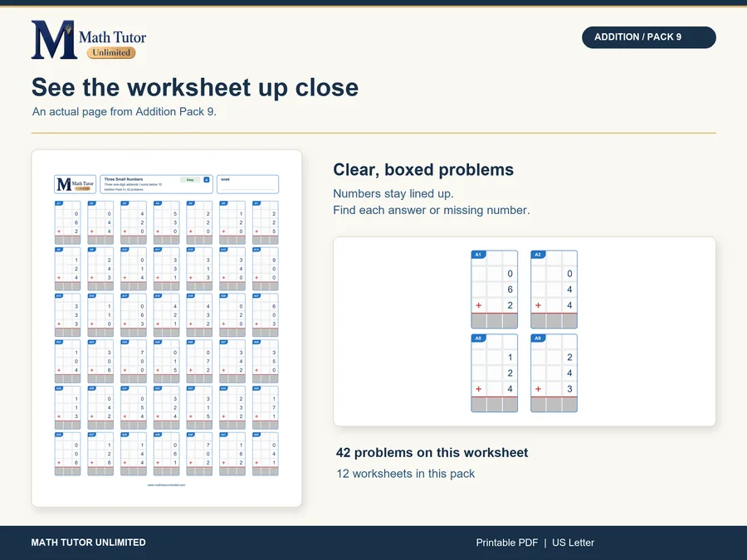The image size is (747, 560).
Task: Click Printable PDF in the footer
Action: pos(507,543)
